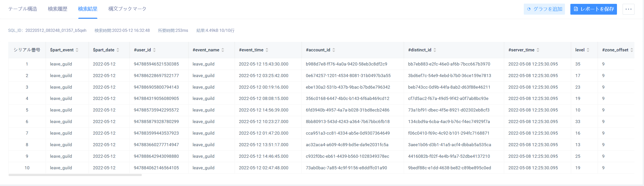Sort by #account_id column icon
The width and height of the screenshot is (644, 186).
pyautogui.click(x=334, y=50)
